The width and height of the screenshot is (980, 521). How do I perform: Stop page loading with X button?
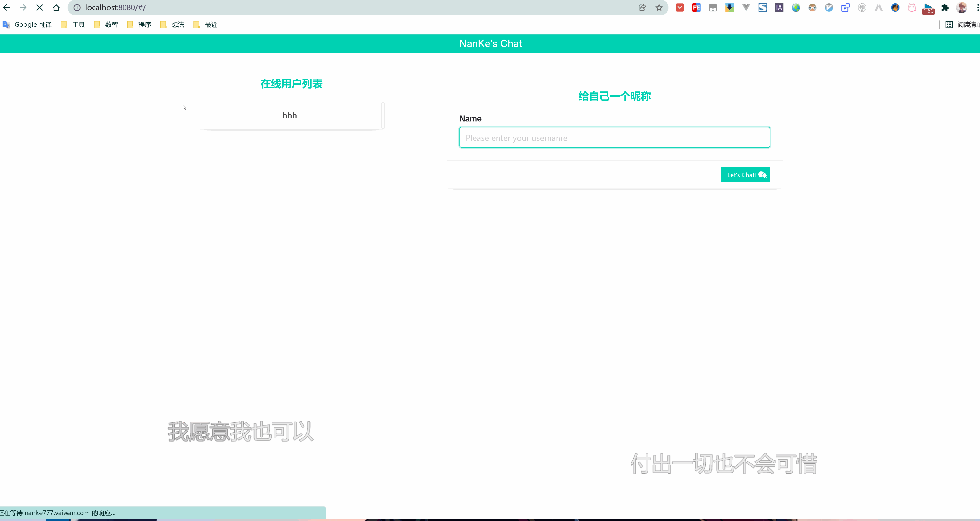coord(40,8)
